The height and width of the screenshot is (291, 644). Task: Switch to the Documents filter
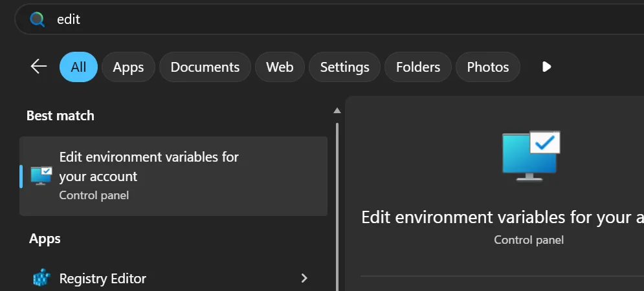click(205, 67)
